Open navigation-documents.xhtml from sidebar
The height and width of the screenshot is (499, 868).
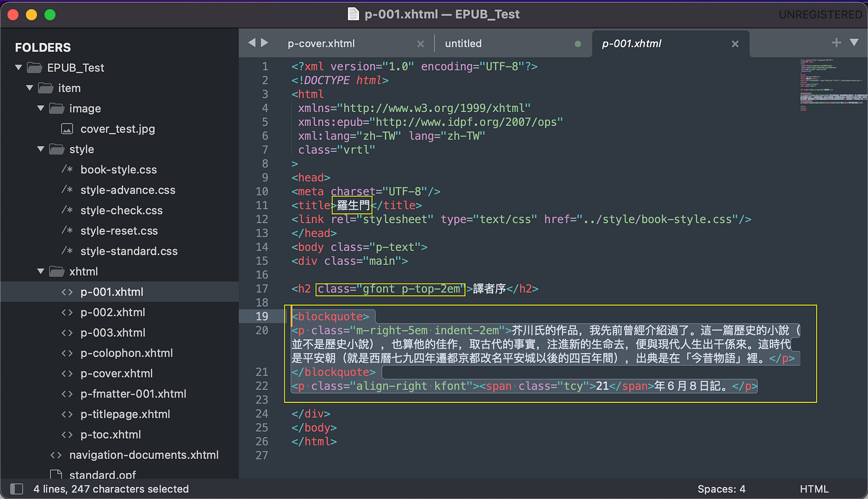(x=144, y=455)
